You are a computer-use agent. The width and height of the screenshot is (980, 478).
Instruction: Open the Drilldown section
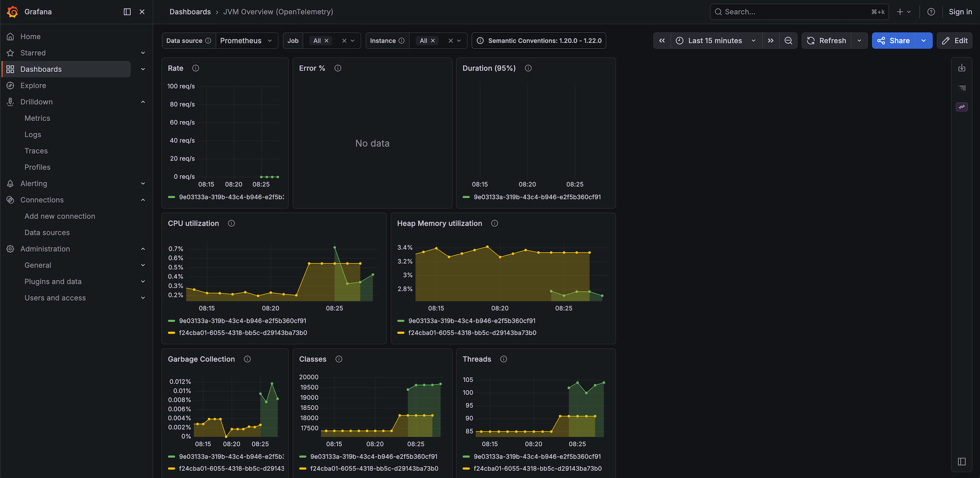point(36,102)
